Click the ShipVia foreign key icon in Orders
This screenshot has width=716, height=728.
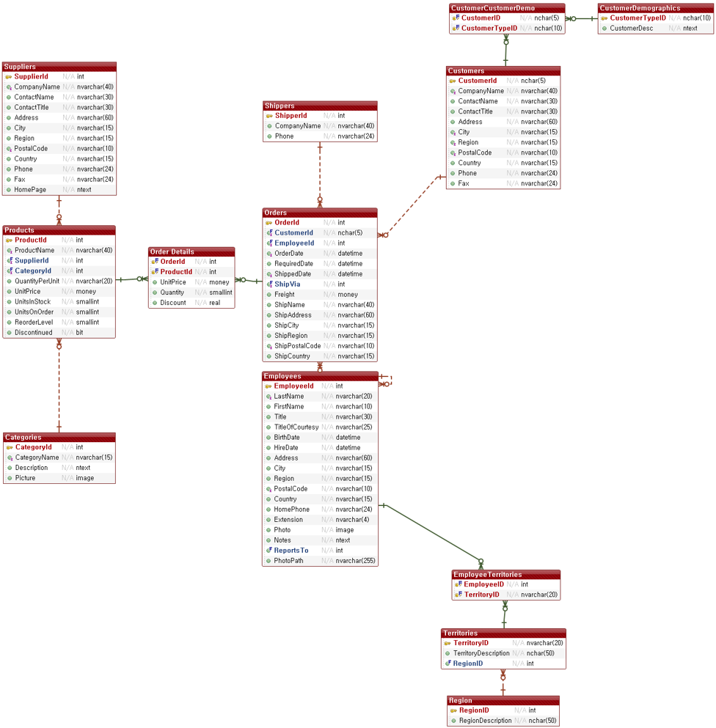268,284
